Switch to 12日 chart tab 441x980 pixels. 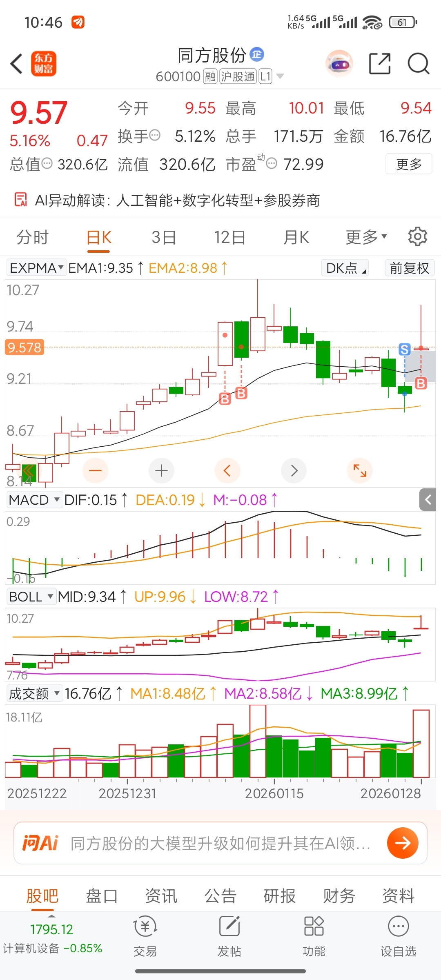click(230, 237)
